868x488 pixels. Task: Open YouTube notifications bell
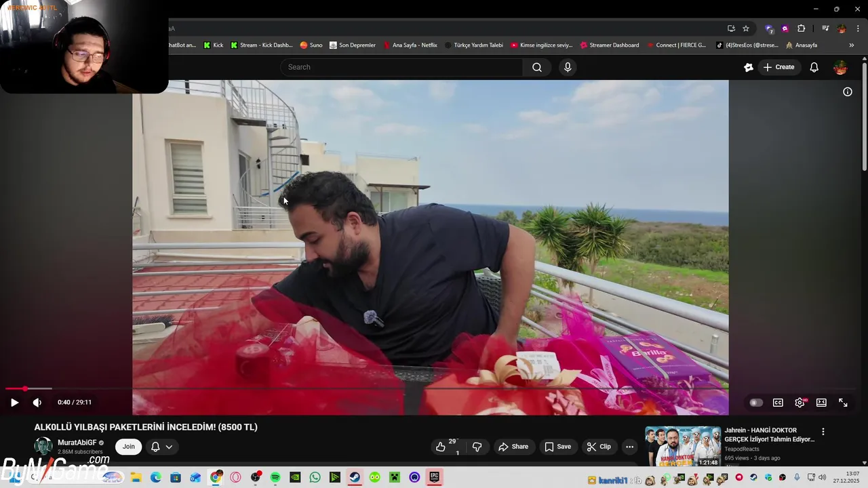814,67
